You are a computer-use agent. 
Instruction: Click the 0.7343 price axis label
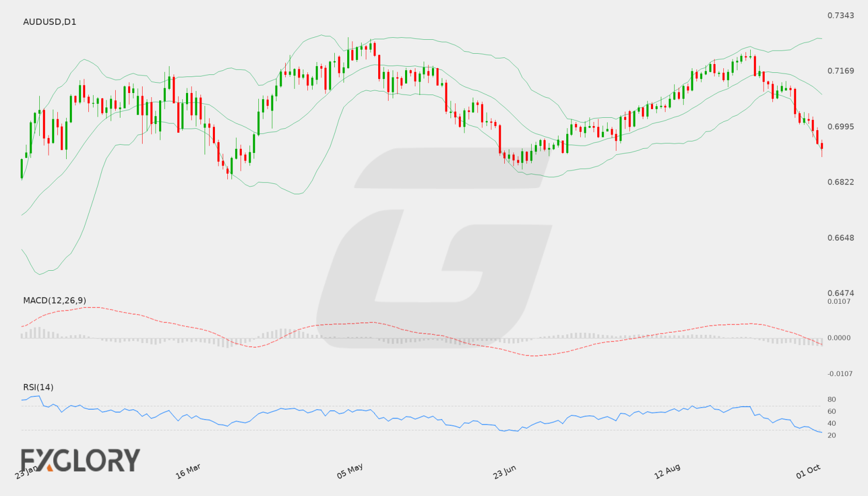click(x=841, y=16)
